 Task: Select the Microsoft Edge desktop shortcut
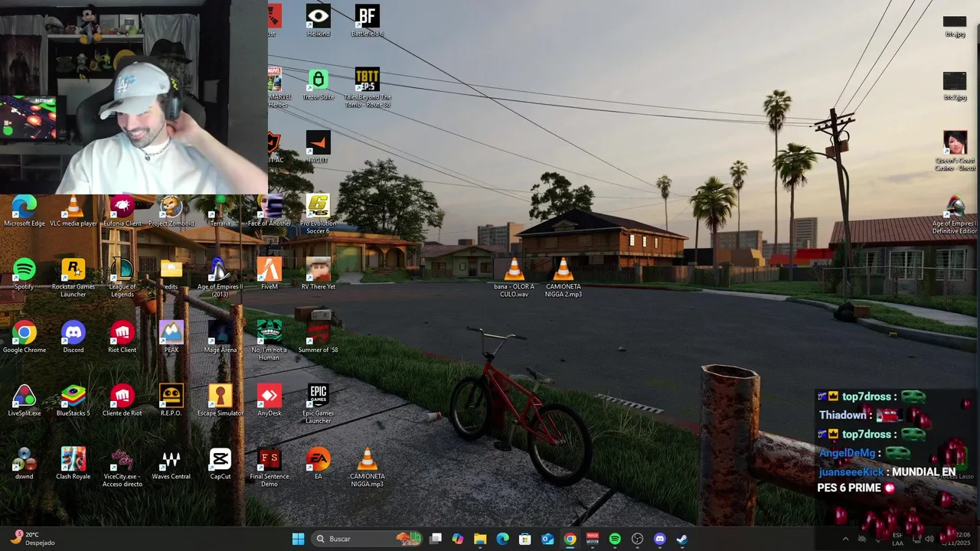click(x=24, y=210)
